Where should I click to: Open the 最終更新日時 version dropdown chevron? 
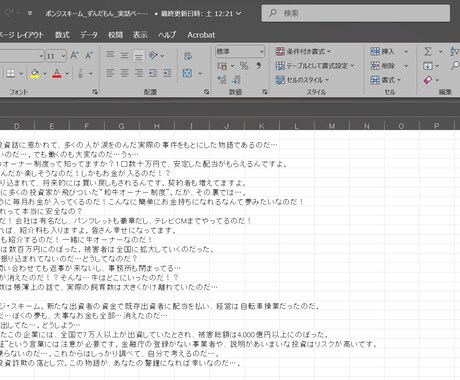pyautogui.click(x=238, y=13)
